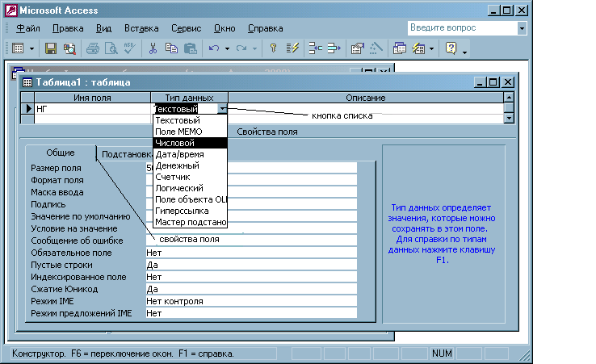The height and width of the screenshot is (364, 596).
Task: Choose Текстовый from the data type list
Action: (190, 120)
